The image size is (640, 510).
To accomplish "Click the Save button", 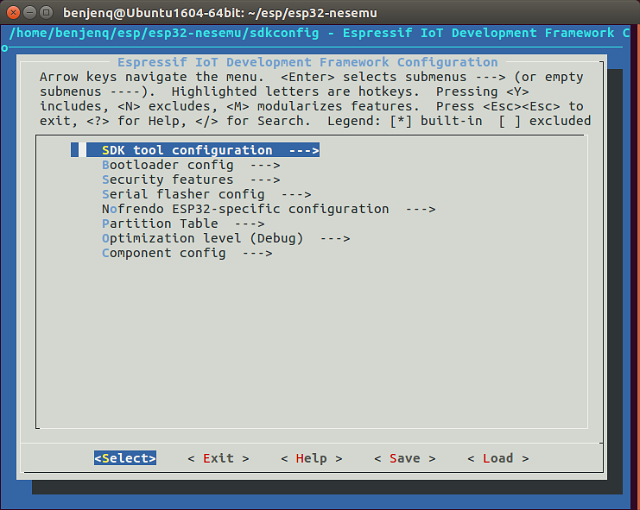I will coord(405,458).
